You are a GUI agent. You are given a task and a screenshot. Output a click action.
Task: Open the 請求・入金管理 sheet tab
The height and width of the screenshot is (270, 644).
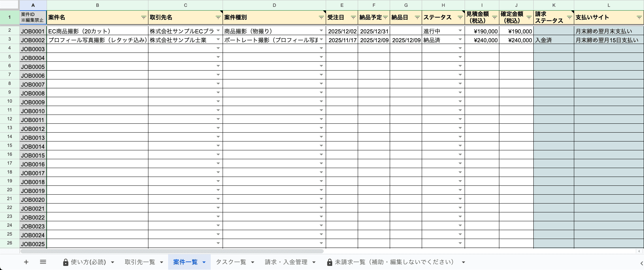tap(286, 262)
